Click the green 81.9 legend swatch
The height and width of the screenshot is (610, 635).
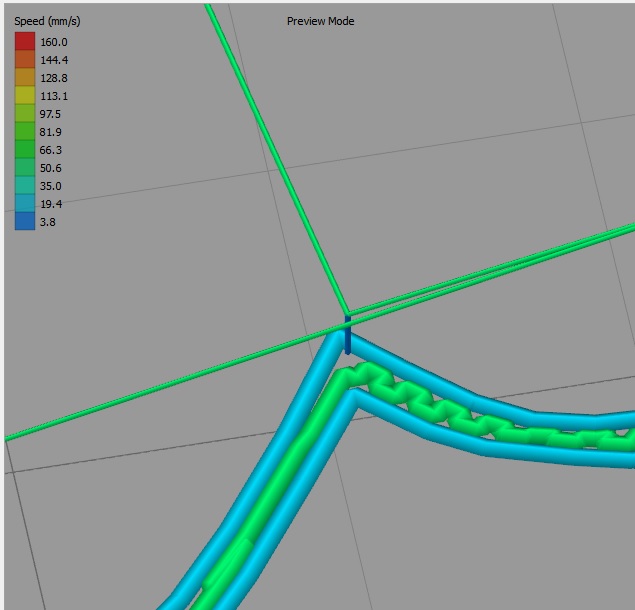click(24, 132)
